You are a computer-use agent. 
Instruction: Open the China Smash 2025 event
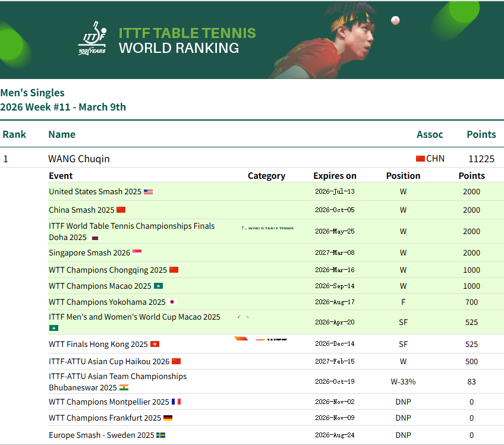(81, 210)
